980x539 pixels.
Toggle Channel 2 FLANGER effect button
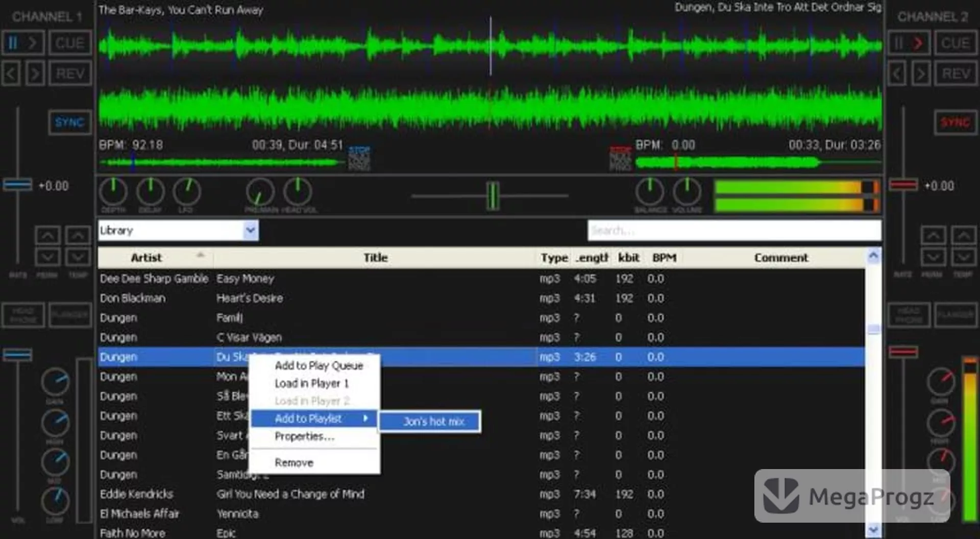point(956,314)
